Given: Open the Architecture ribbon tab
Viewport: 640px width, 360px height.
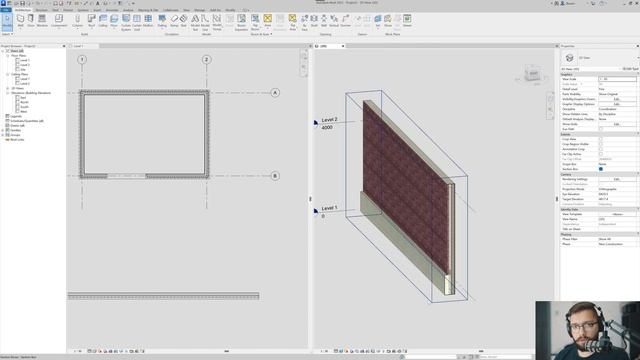Looking at the screenshot, I should coord(22,10).
